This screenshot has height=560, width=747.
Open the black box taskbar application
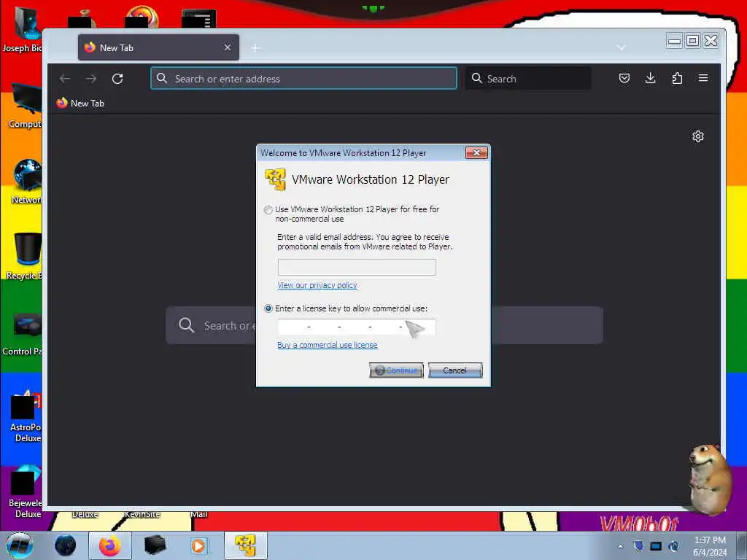pyautogui.click(x=155, y=545)
